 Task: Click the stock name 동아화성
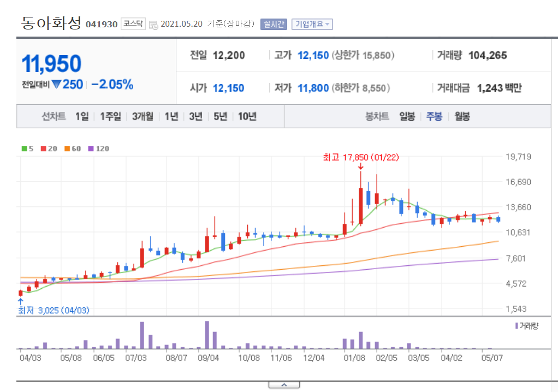pyautogui.click(x=51, y=23)
